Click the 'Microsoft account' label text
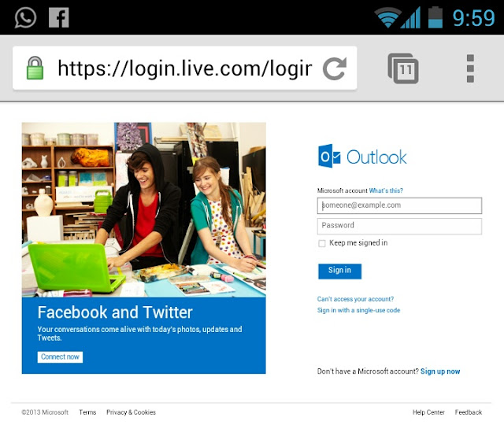The image size is (504, 432). click(x=343, y=190)
